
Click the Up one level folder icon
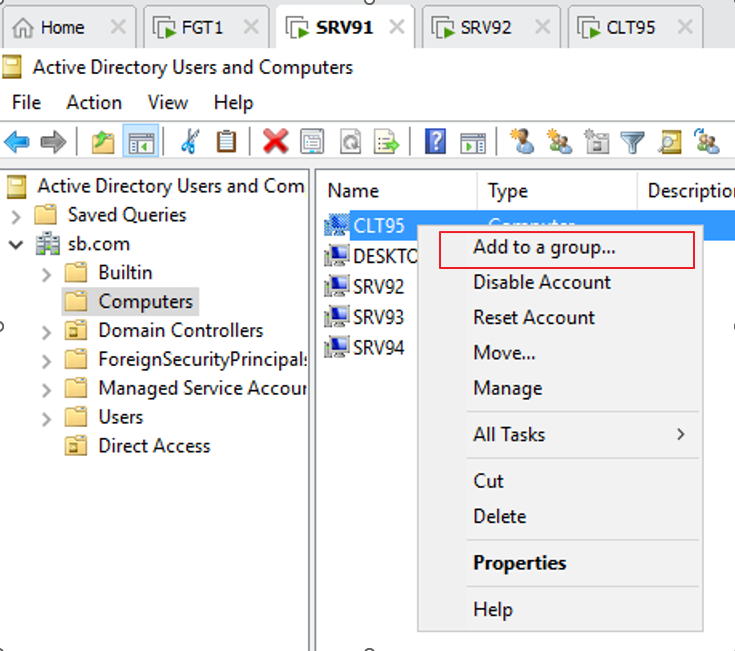pos(103,142)
